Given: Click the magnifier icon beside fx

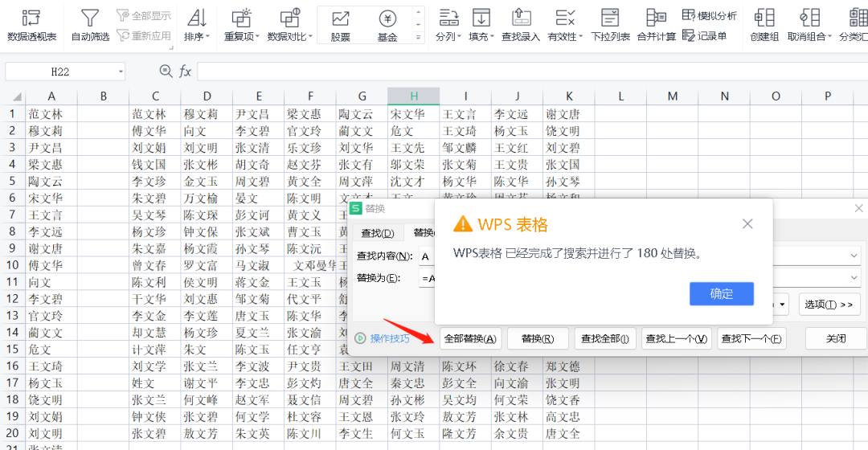Looking at the screenshot, I should coord(166,71).
